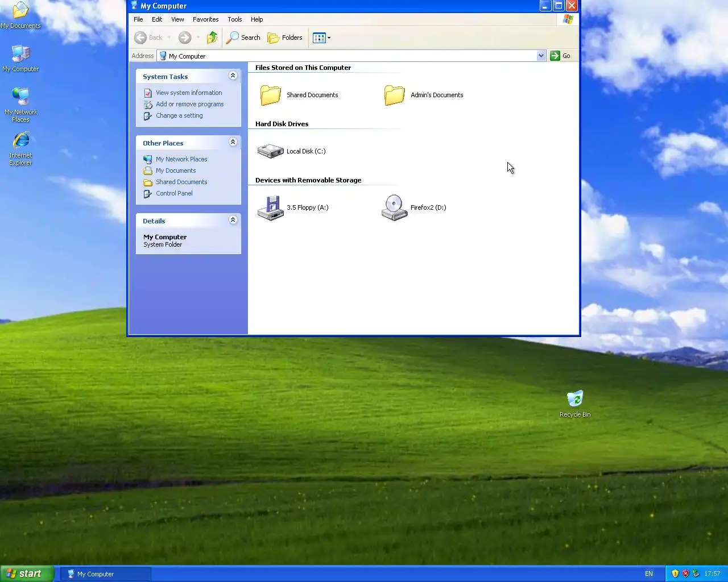Open the File menu
728x582 pixels.
pos(138,19)
